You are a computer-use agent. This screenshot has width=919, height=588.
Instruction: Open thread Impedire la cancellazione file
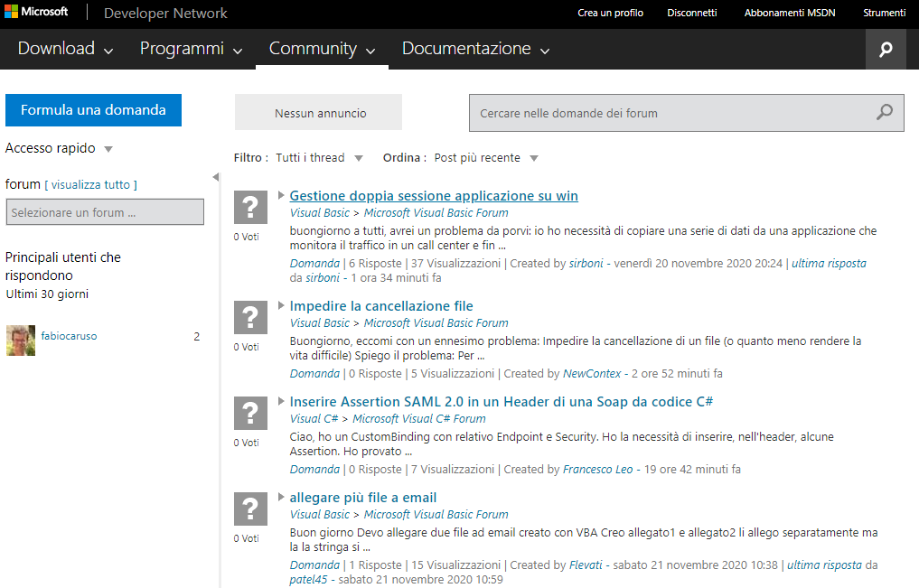(381, 305)
